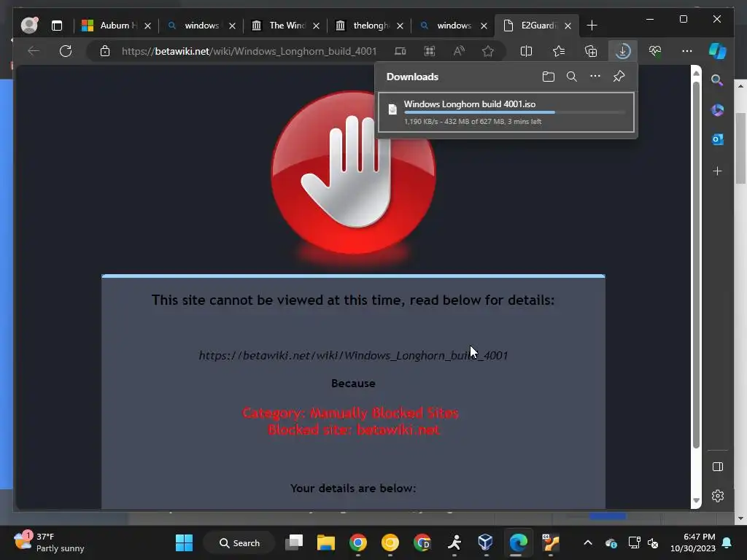Open downloads folder from Downloads panel

point(549,77)
